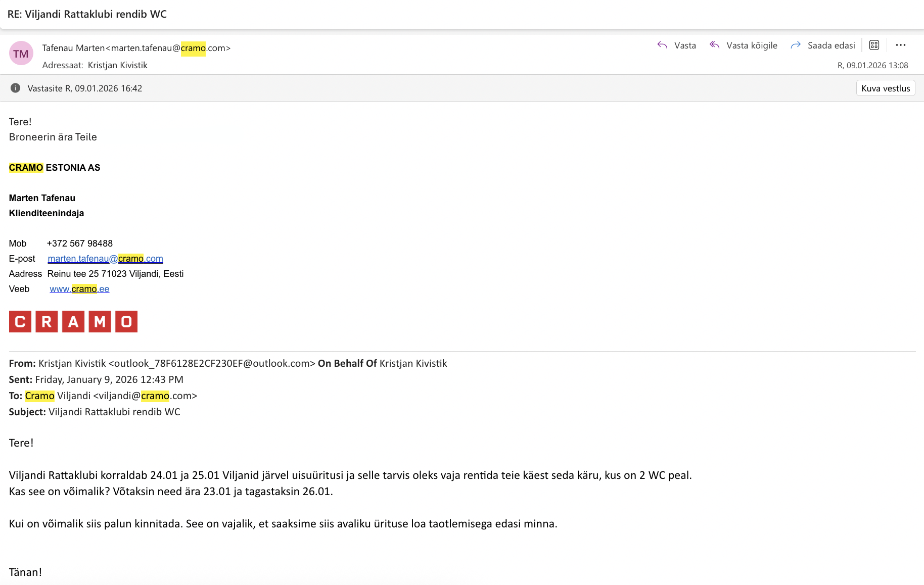Click the info icon beside Vastasite notice
924x585 pixels.
coord(16,88)
